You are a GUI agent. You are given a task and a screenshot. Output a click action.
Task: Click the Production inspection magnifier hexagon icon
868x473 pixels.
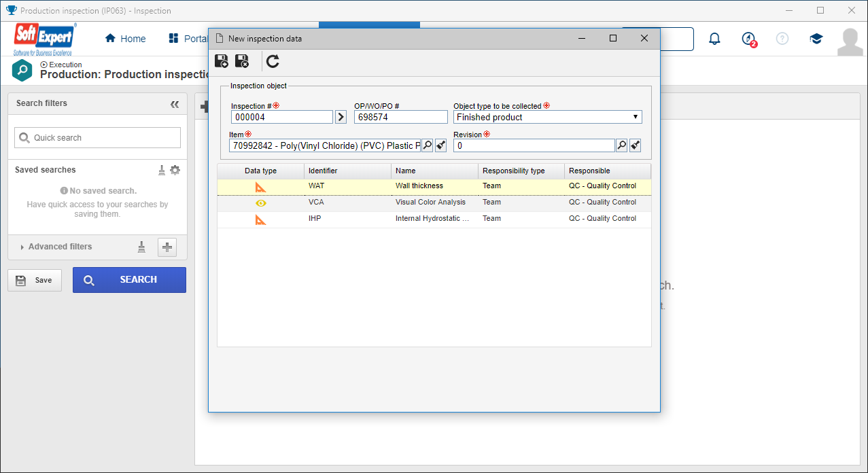pos(22,70)
